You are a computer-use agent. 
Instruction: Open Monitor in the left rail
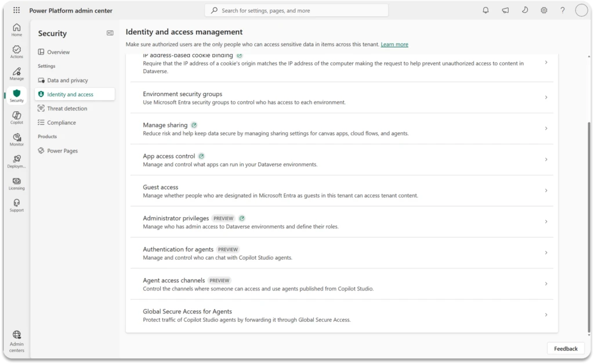click(16, 140)
